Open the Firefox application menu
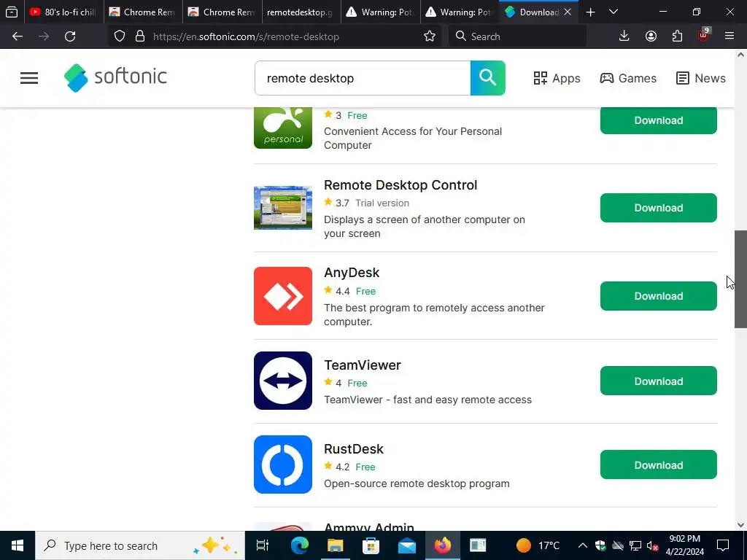This screenshot has width=747, height=560. [729, 36]
